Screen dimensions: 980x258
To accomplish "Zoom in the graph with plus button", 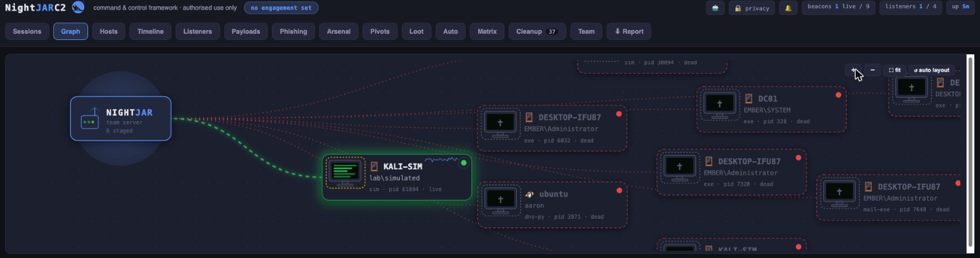I will click(x=854, y=70).
